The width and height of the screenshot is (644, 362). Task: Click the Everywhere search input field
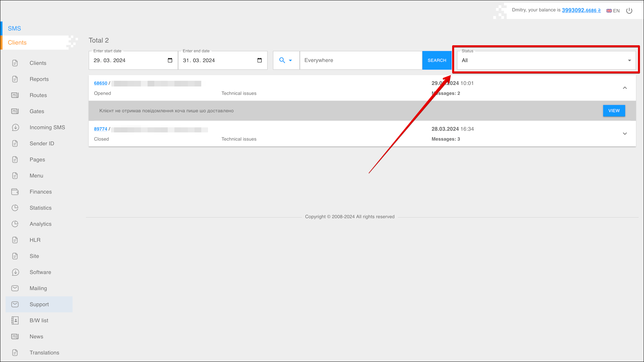tap(361, 60)
